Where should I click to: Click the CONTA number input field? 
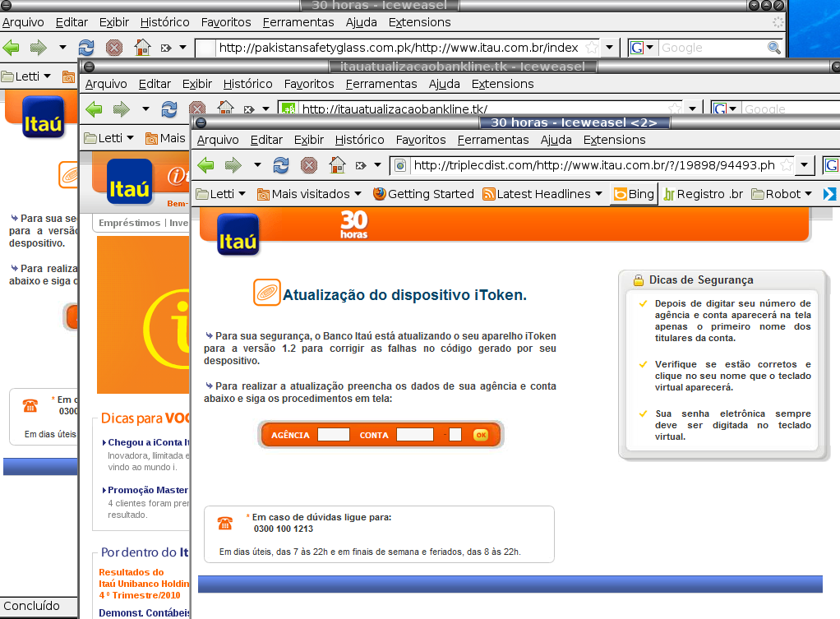pyautogui.click(x=414, y=435)
